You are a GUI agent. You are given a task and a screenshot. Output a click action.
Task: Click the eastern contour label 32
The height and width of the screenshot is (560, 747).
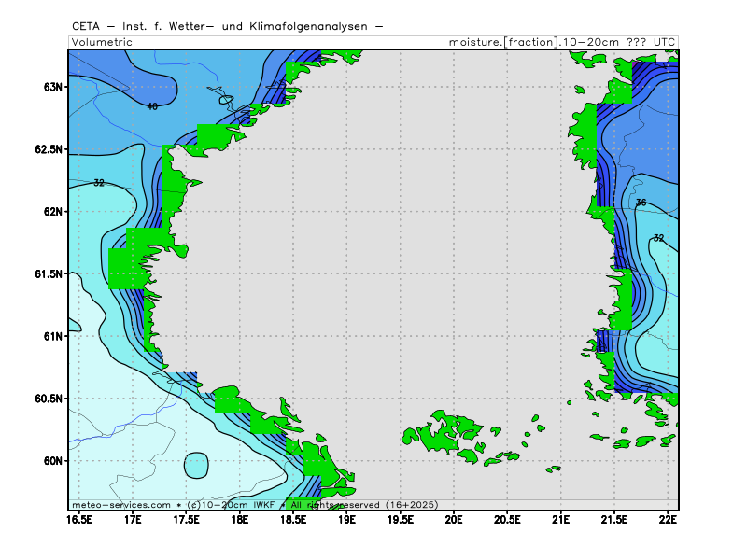pos(658,238)
